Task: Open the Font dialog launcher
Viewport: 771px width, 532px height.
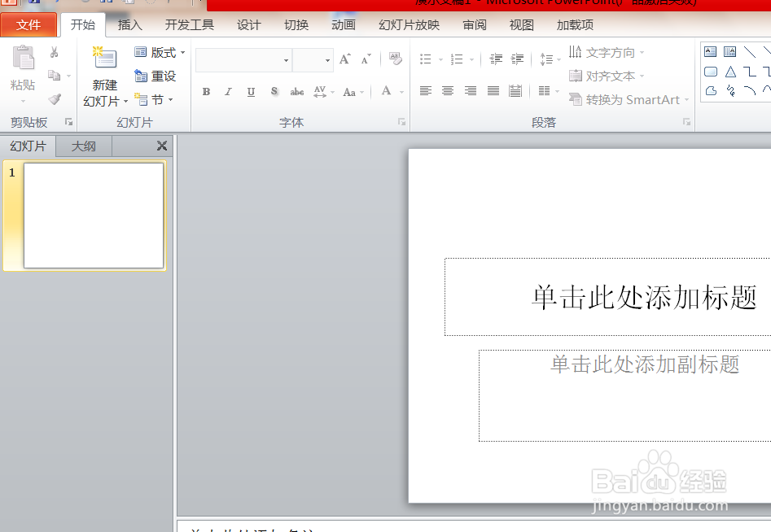Action: (x=401, y=122)
